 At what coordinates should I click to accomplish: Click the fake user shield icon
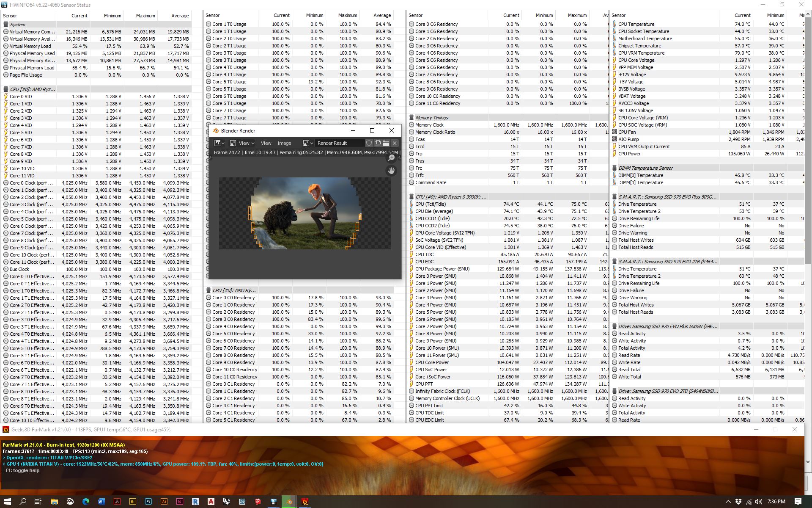tap(369, 143)
